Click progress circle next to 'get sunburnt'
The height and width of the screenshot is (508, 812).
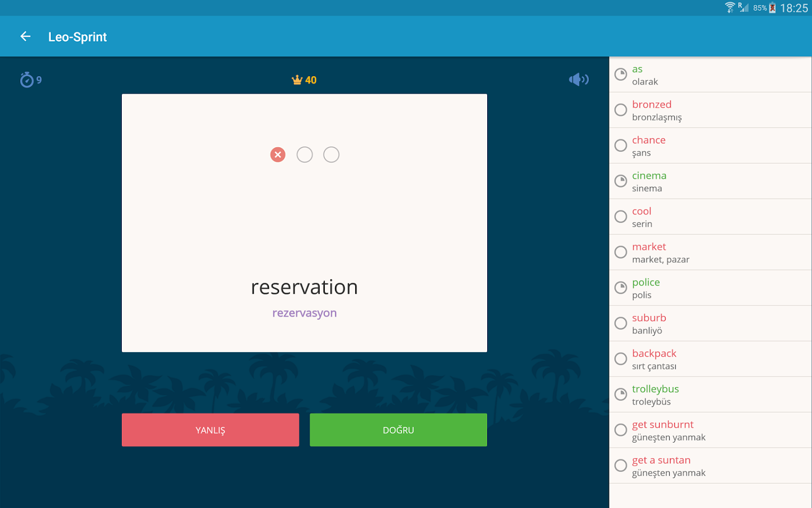[x=621, y=430]
